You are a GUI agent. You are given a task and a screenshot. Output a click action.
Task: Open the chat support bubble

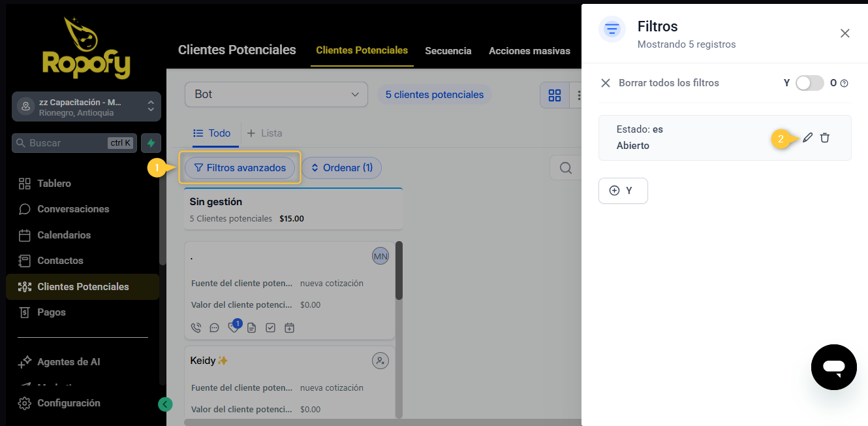pos(833,367)
